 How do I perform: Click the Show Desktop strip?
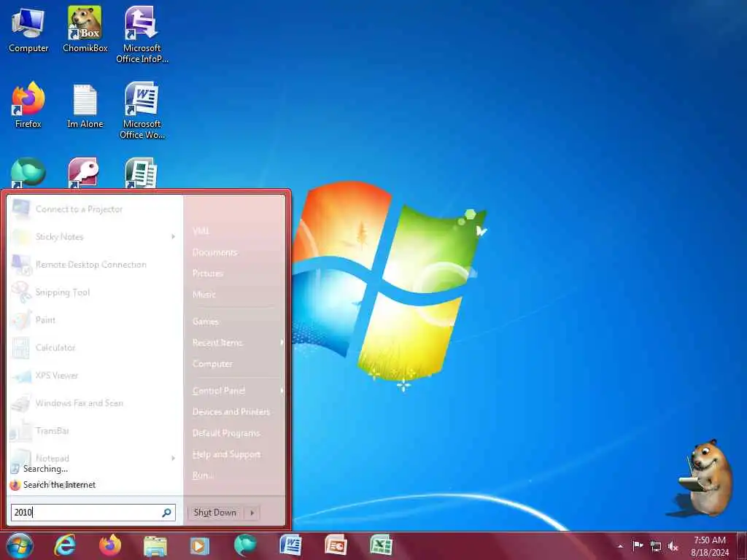(742, 546)
